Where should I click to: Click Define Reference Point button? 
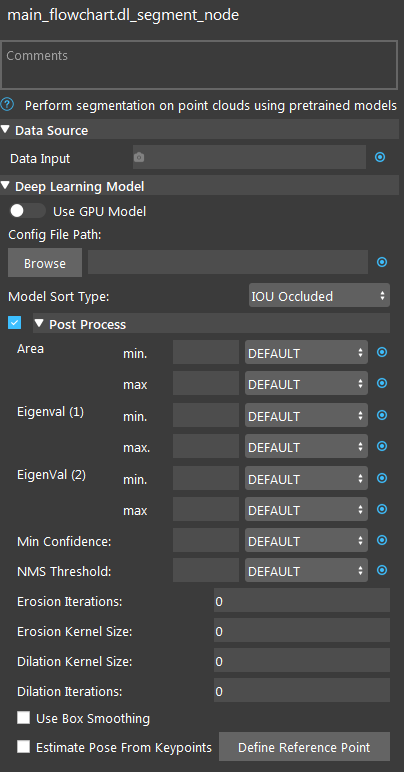point(304,747)
